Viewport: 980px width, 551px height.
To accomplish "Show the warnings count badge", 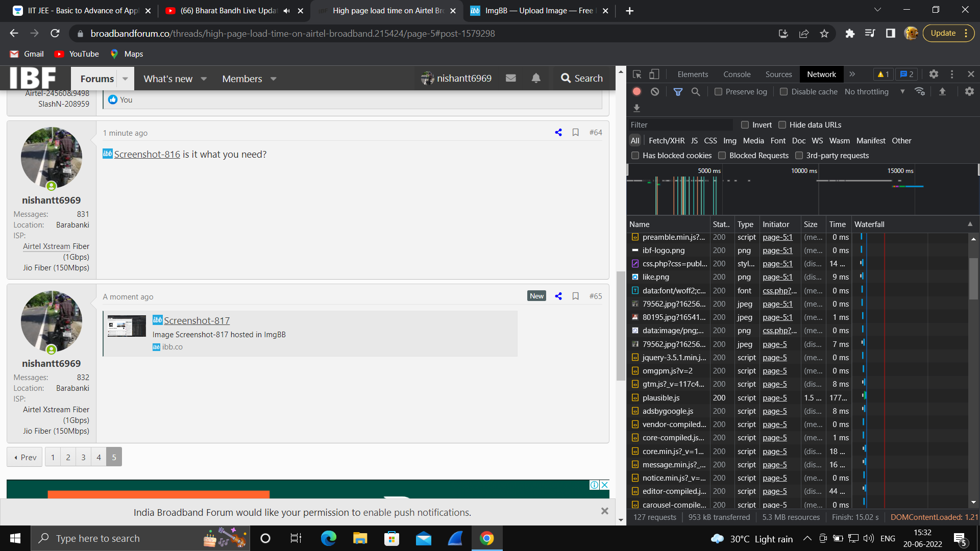I will click(x=884, y=74).
